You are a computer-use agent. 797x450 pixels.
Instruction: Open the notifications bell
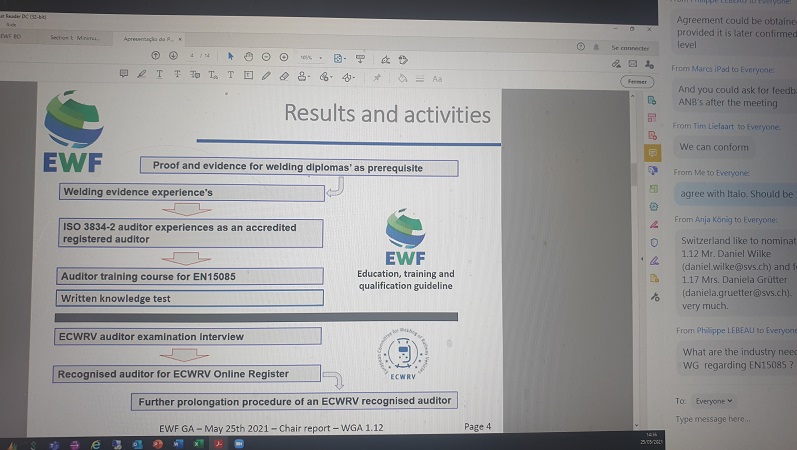click(596, 47)
